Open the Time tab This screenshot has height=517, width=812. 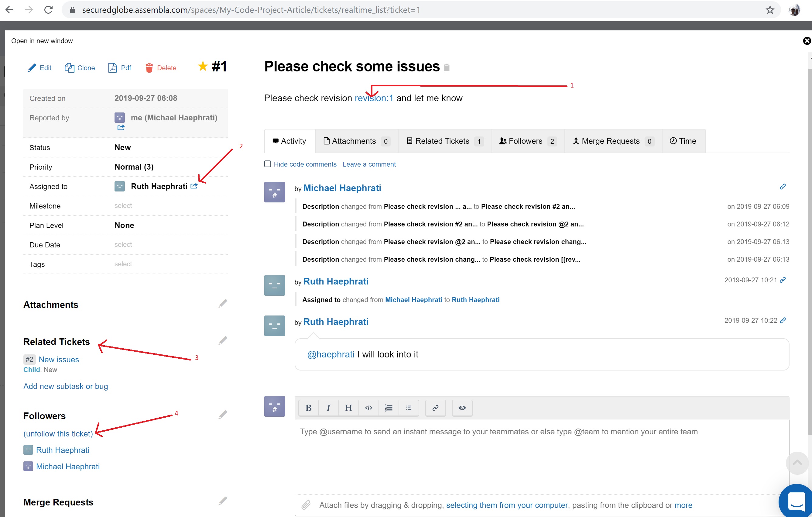tap(684, 141)
